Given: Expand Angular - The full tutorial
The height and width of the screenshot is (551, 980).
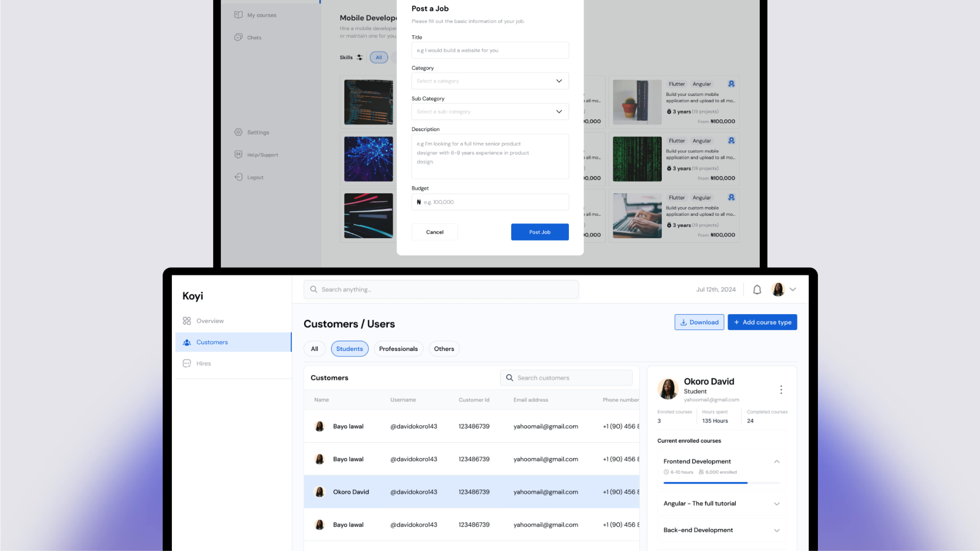Looking at the screenshot, I should click(777, 504).
